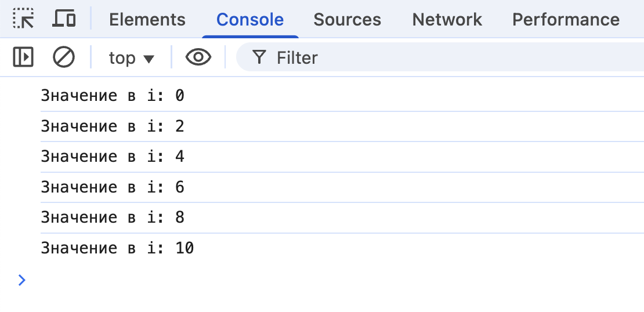Click the "Значение в i: 8" message
This screenshot has height=312, width=644.
click(x=113, y=217)
